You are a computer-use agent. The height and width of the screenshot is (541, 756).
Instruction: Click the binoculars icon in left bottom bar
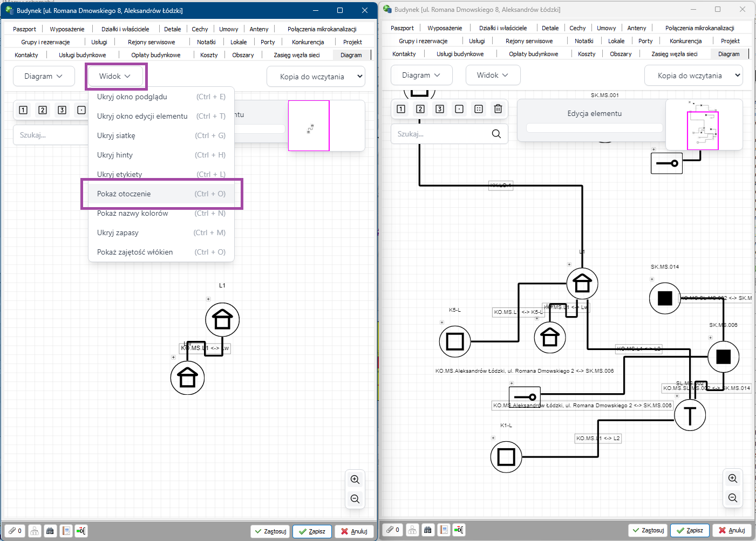coord(50,531)
